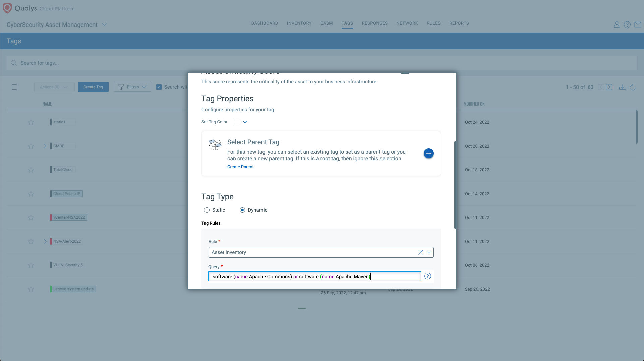Open the NETWORK tab
Viewport: 644px width, 361px height.
pyautogui.click(x=407, y=23)
